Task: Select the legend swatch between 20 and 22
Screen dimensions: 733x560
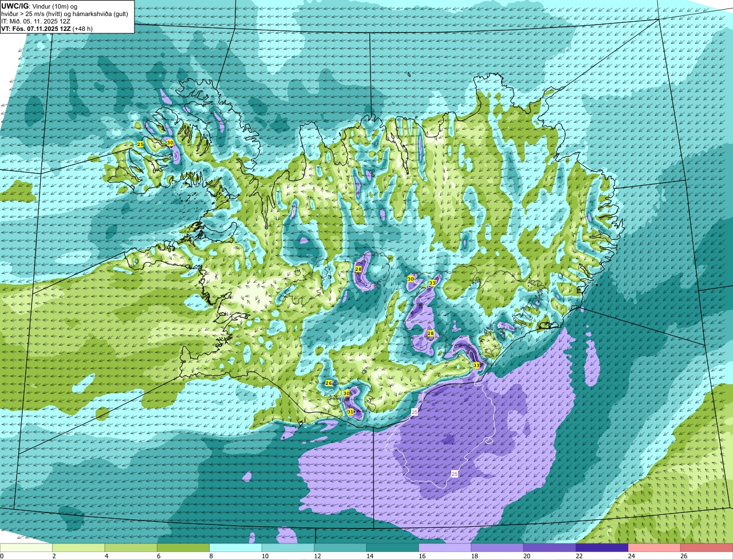Action: point(550,547)
